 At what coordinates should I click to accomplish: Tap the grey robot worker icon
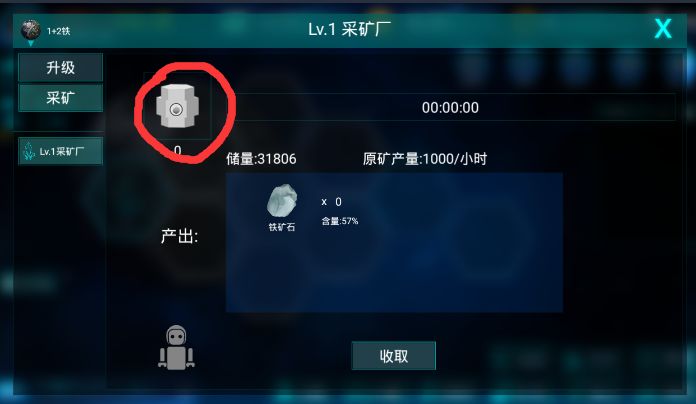click(176, 348)
